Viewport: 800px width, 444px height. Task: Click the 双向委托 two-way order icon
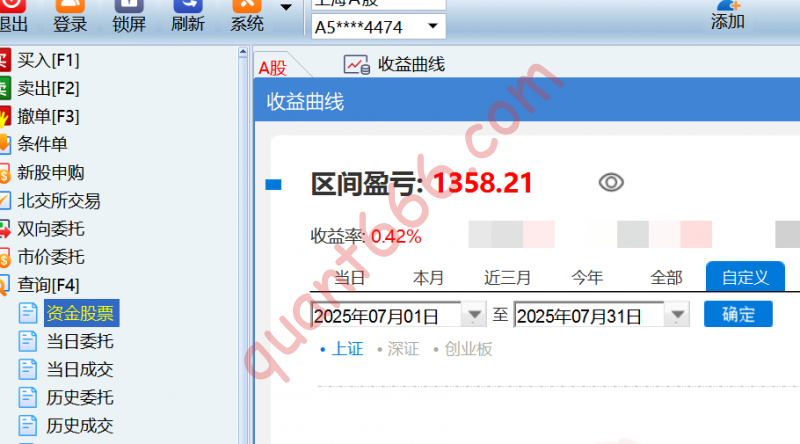[5, 229]
